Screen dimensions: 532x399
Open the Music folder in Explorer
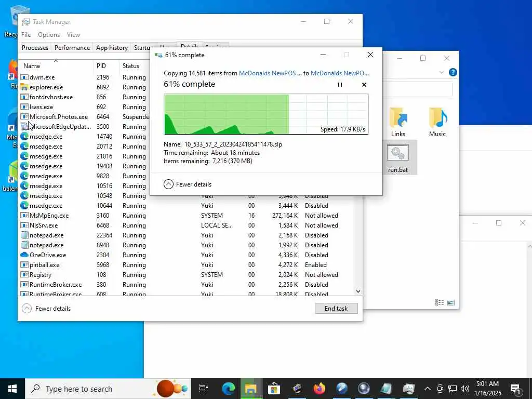[437, 122]
